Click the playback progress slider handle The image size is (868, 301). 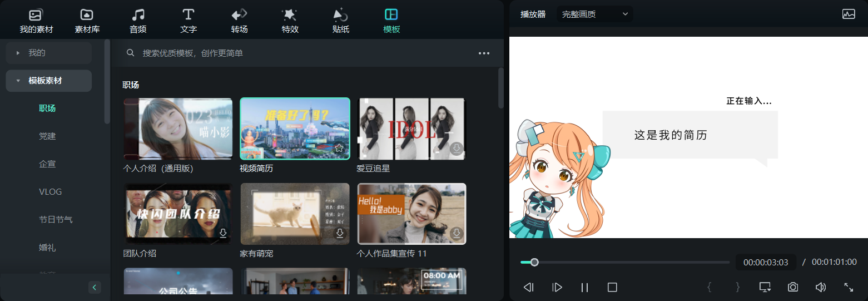point(534,262)
